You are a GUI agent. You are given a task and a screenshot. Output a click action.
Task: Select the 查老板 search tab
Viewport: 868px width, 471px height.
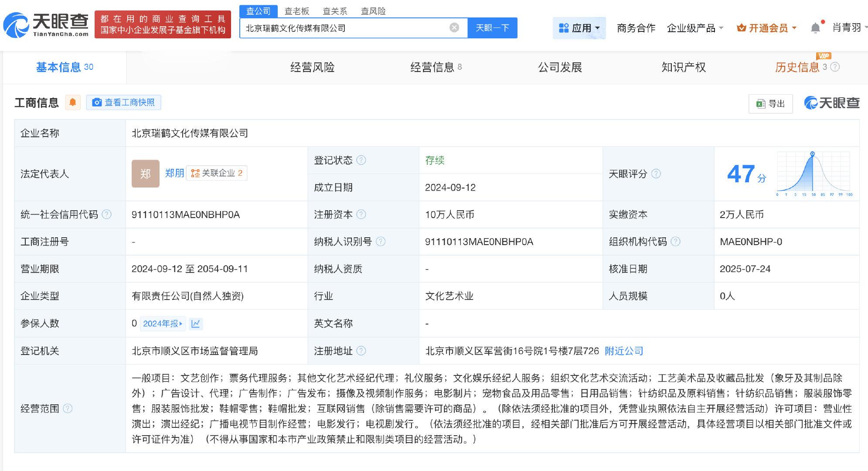pos(297,11)
